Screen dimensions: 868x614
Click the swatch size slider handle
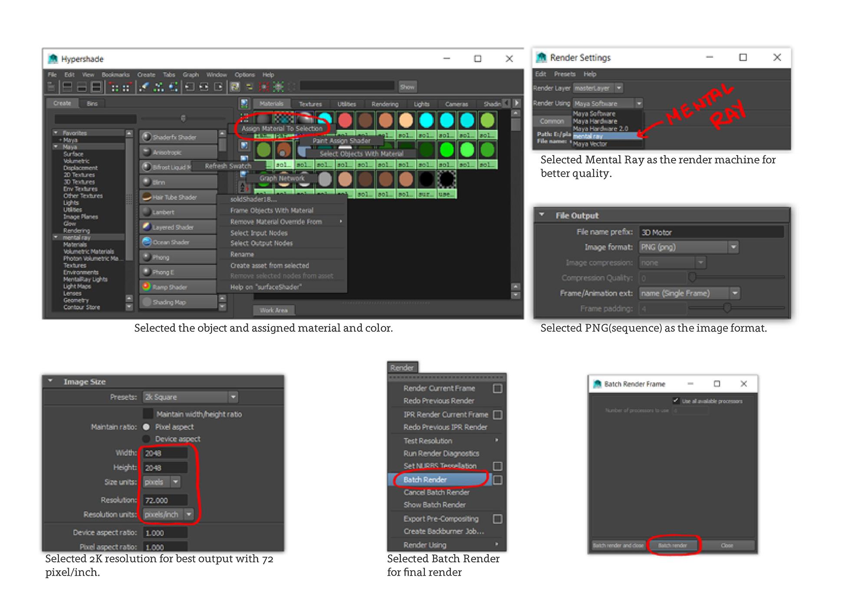click(183, 118)
